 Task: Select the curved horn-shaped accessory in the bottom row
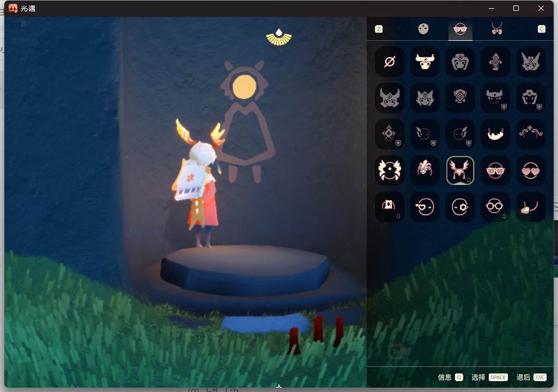(x=531, y=207)
